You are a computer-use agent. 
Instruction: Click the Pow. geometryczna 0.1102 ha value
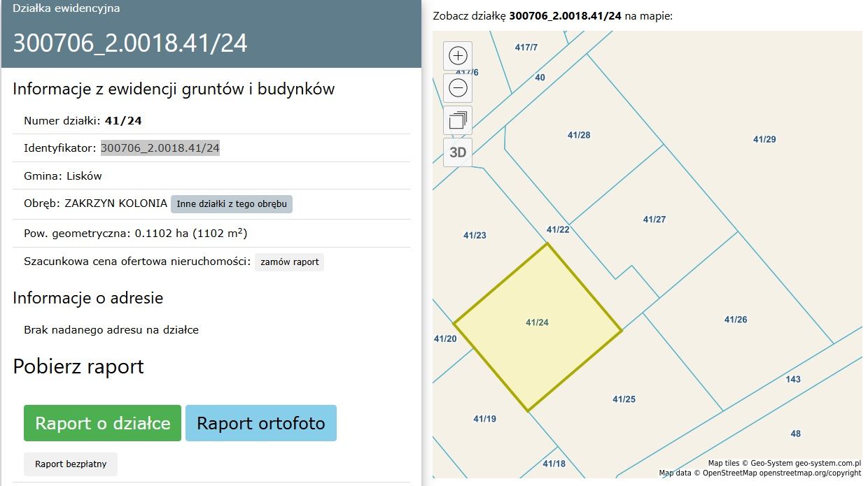click(191, 233)
